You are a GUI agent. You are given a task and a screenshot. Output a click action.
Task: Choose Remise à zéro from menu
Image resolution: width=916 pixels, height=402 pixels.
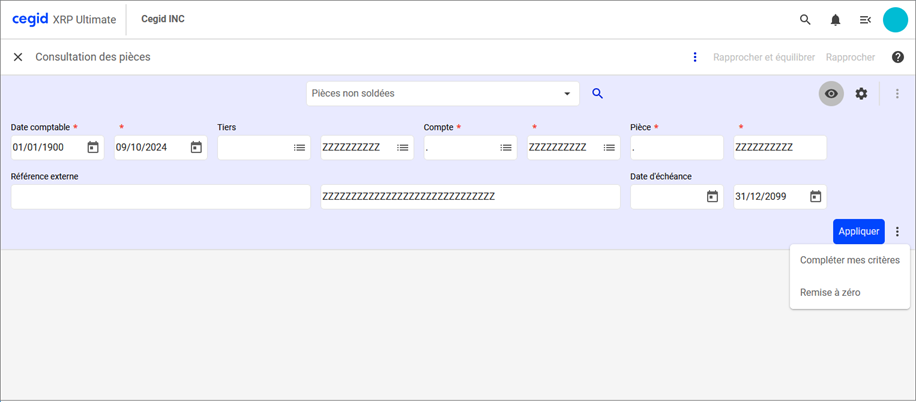pyautogui.click(x=830, y=292)
